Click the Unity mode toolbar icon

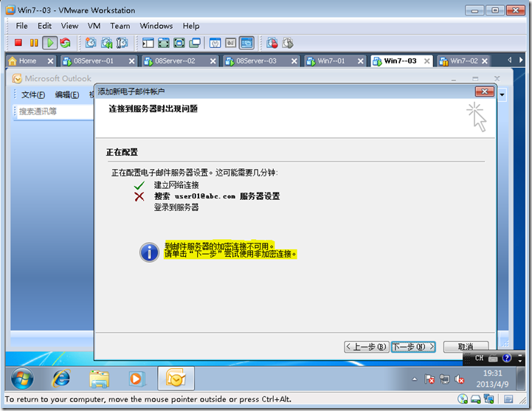pyautogui.click(x=195, y=43)
